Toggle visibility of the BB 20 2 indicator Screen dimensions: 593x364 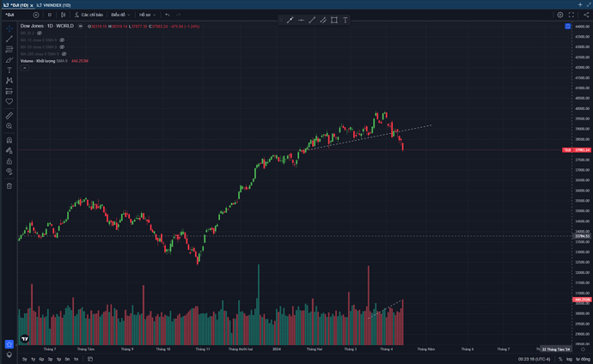coord(40,33)
